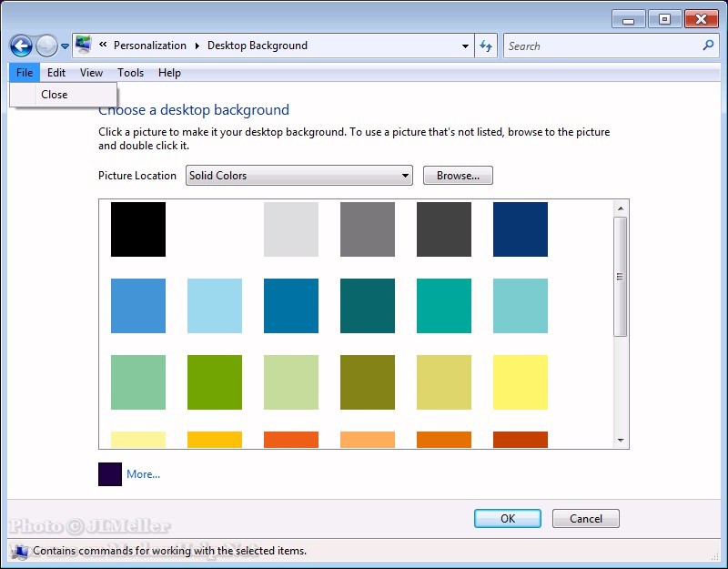This screenshot has width=728, height=569.
Task: Go to Personalization in breadcrumb
Action: [x=150, y=45]
